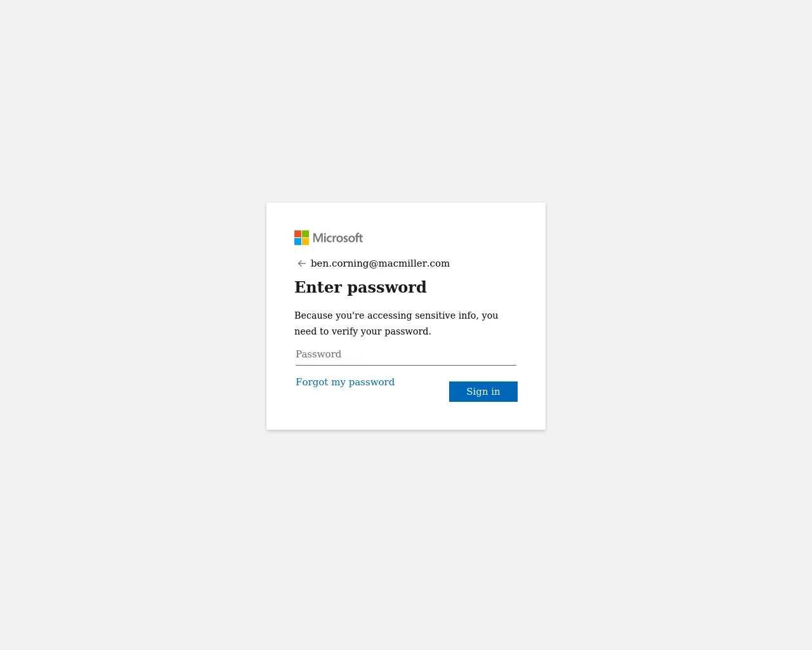Viewport: 812px width, 650px height.
Task: Click the back arrow beside the email
Action: [302, 263]
